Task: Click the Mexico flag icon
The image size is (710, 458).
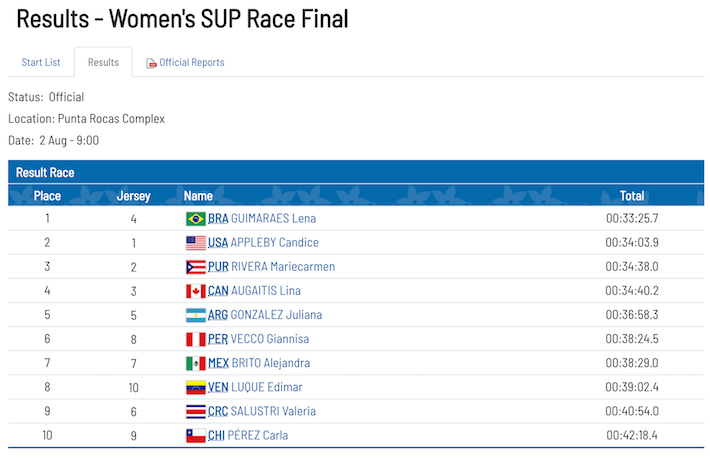Action: pyautogui.click(x=195, y=363)
